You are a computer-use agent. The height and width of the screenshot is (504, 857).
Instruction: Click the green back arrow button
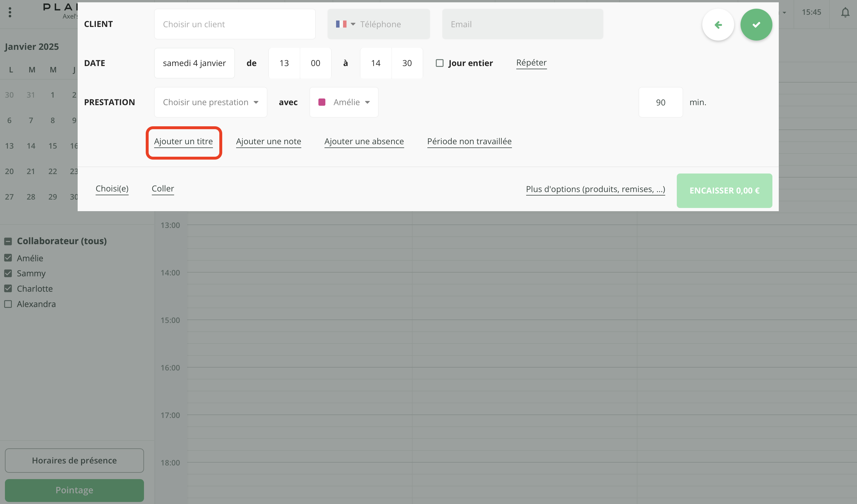[718, 25]
